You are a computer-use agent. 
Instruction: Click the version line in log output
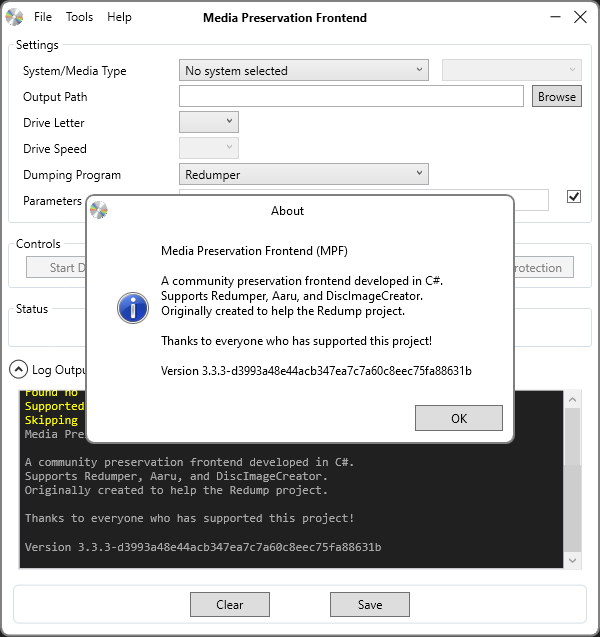203,547
